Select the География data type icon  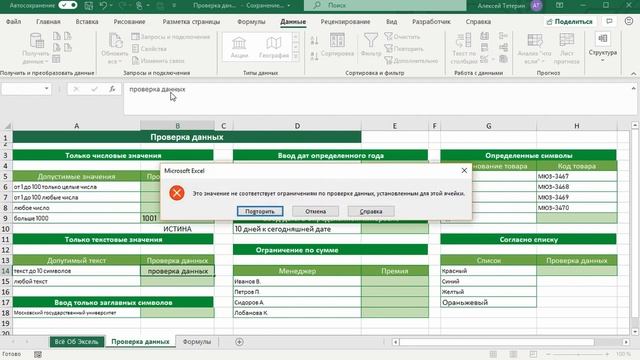click(274, 47)
